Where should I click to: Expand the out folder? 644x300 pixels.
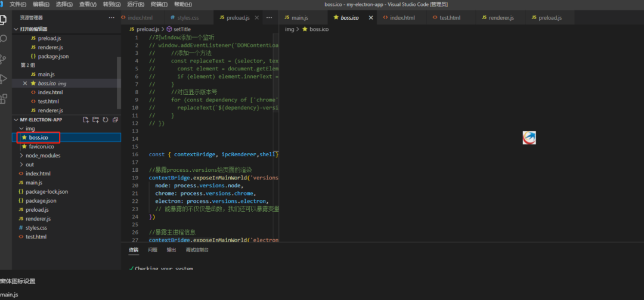29,165
